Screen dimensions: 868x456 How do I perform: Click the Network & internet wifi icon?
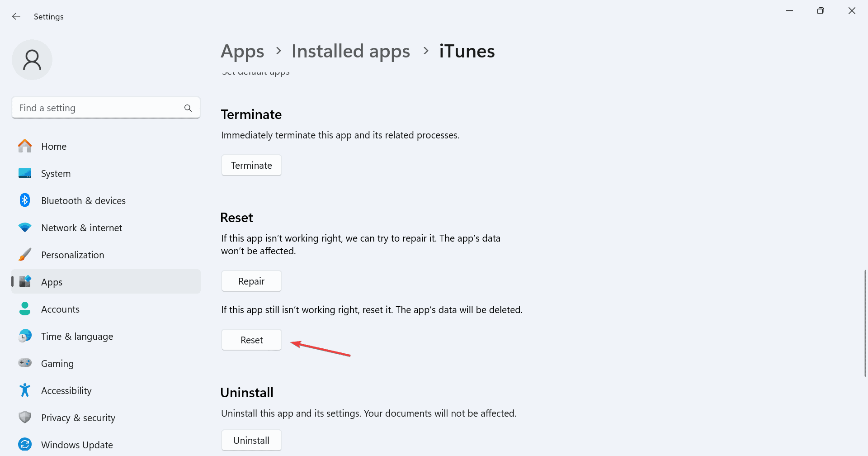(x=25, y=228)
